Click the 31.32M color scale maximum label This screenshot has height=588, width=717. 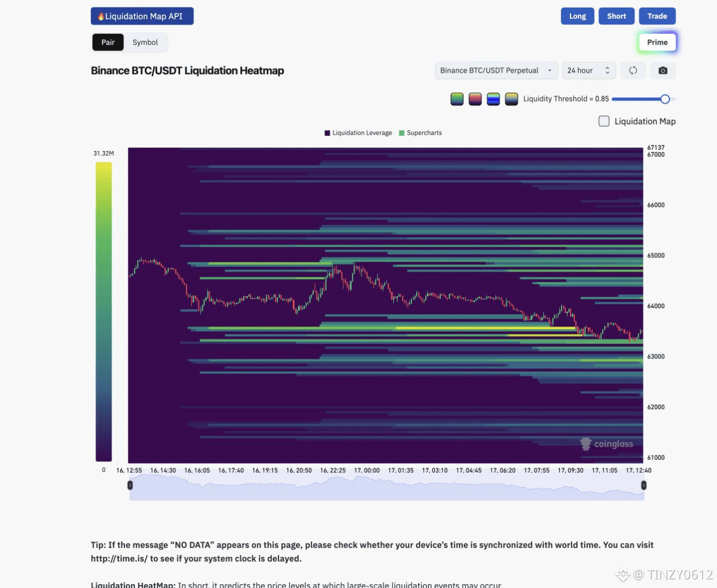point(104,153)
